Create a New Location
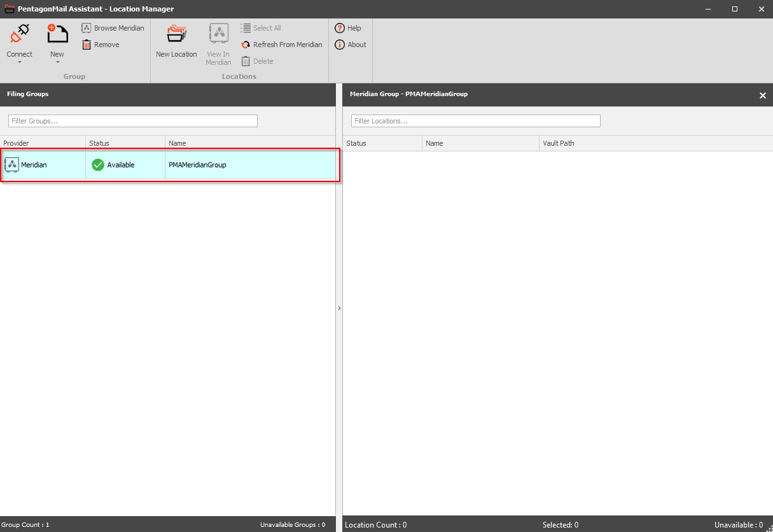773x532 pixels. tap(176, 41)
